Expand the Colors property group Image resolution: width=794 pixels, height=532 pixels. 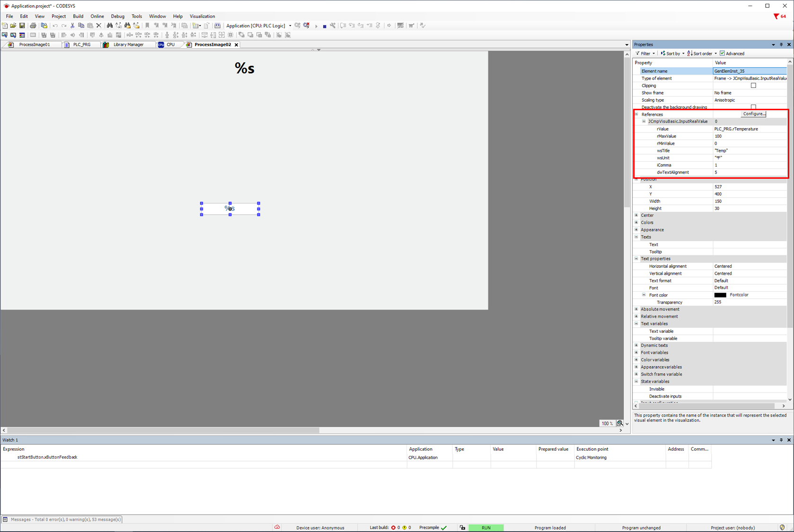tap(636, 222)
